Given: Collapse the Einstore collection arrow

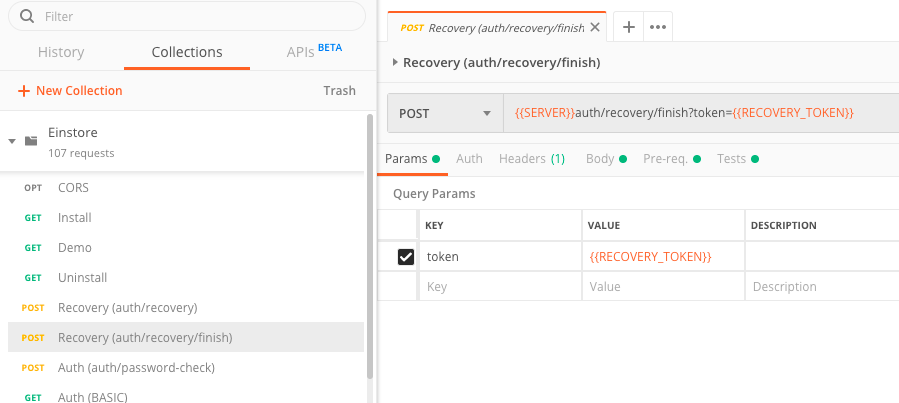Looking at the screenshot, I should click(x=12, y=140).
